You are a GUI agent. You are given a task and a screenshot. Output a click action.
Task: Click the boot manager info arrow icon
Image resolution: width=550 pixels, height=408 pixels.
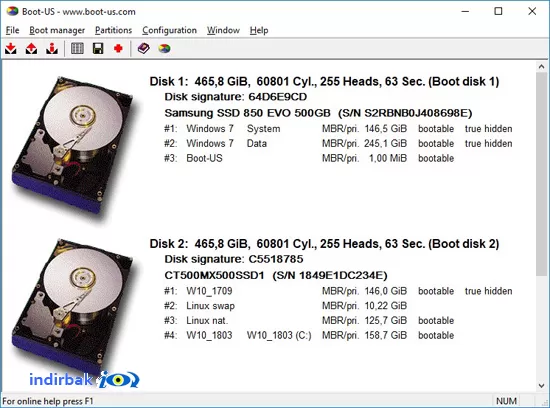52,48
